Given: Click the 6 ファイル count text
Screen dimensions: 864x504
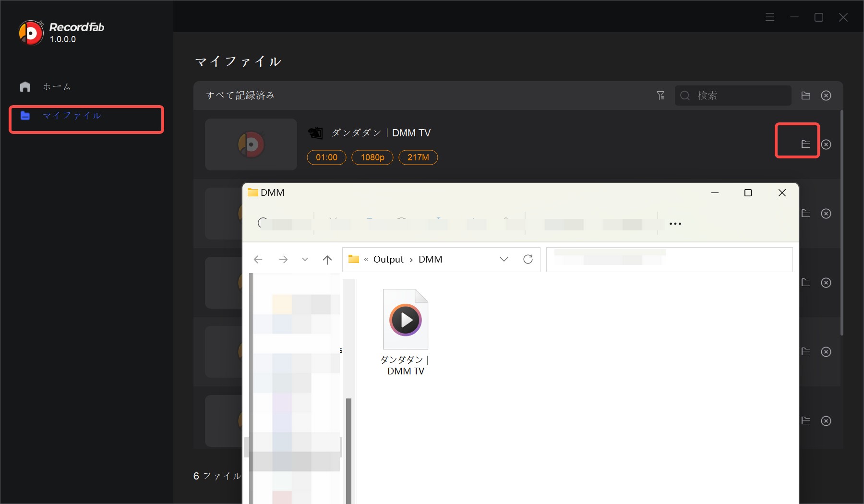Looking at the screenshot, I should pyautogui.click(x=217, y=476).
